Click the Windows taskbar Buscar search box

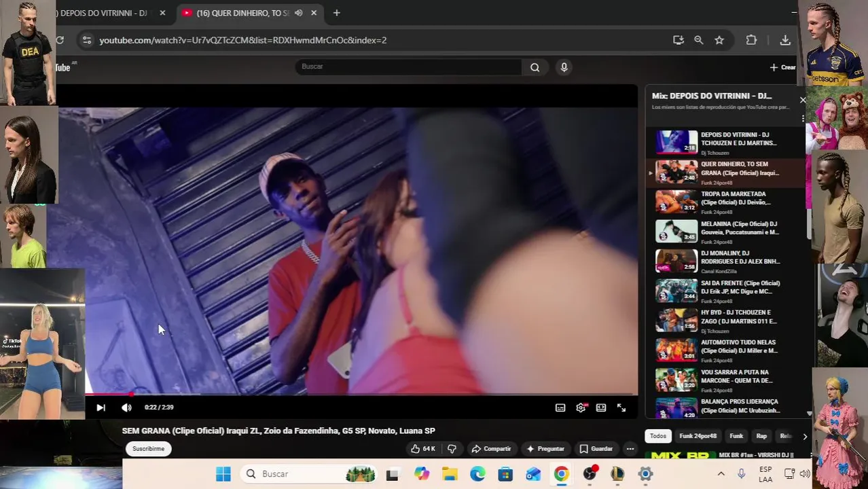tap(310, 474)
